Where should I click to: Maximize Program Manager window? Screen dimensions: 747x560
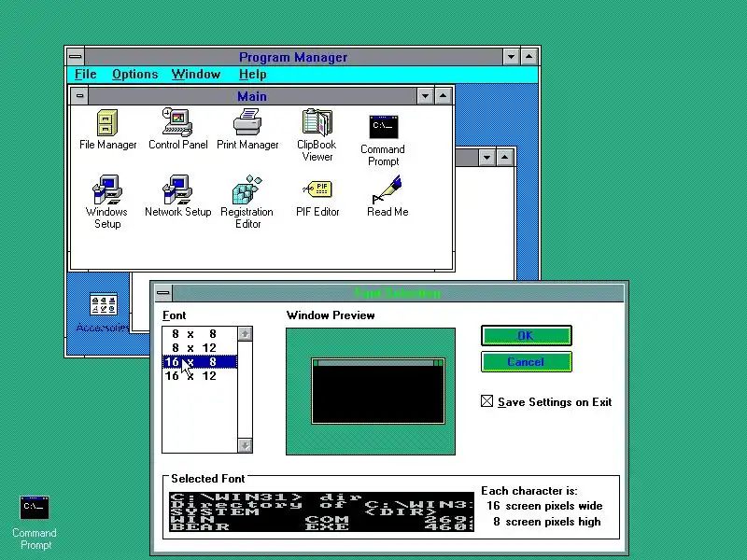tap(529, 57)
